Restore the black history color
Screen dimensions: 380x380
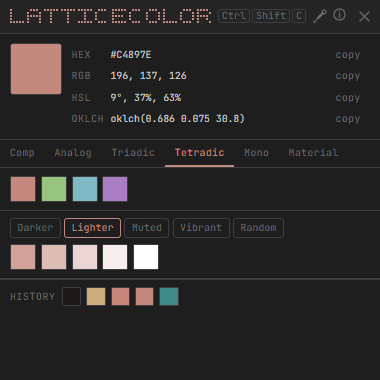pos(71,297)
